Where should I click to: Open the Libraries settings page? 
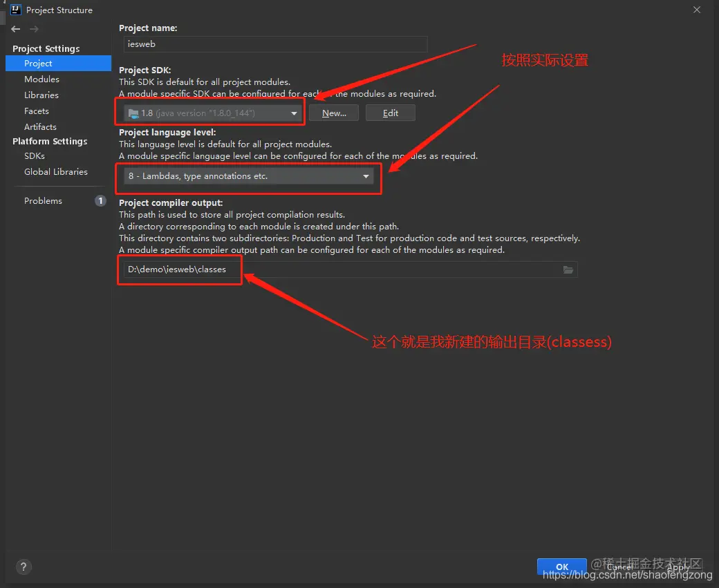(x=41, y=95)
